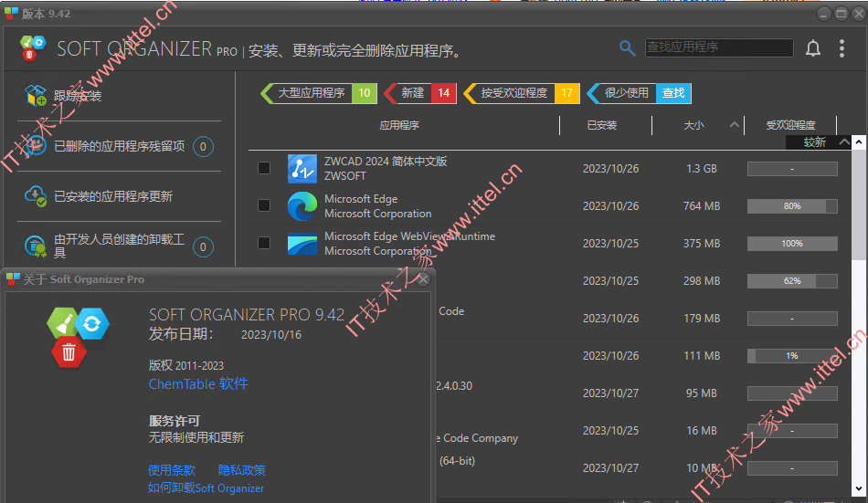Click the developer uninstallers count badge 0
The height and width of the screenshot is (503, 868).
tap(203, 246)
